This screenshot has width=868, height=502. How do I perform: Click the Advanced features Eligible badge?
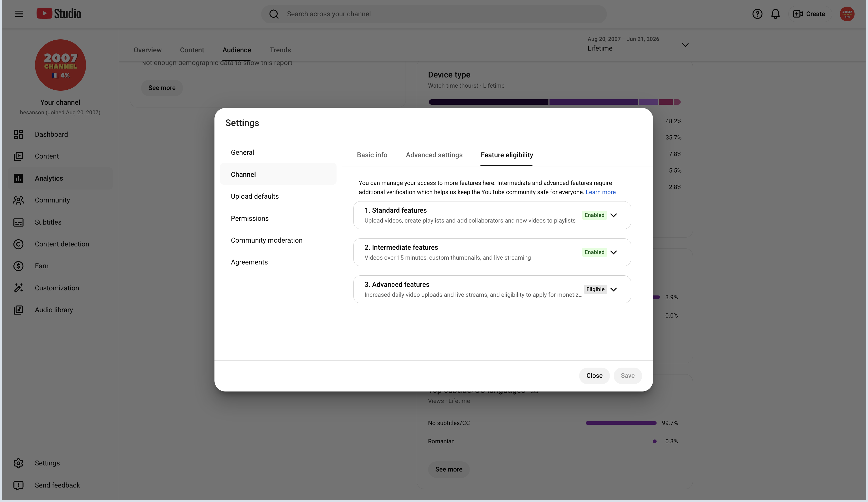click(595, 289)
